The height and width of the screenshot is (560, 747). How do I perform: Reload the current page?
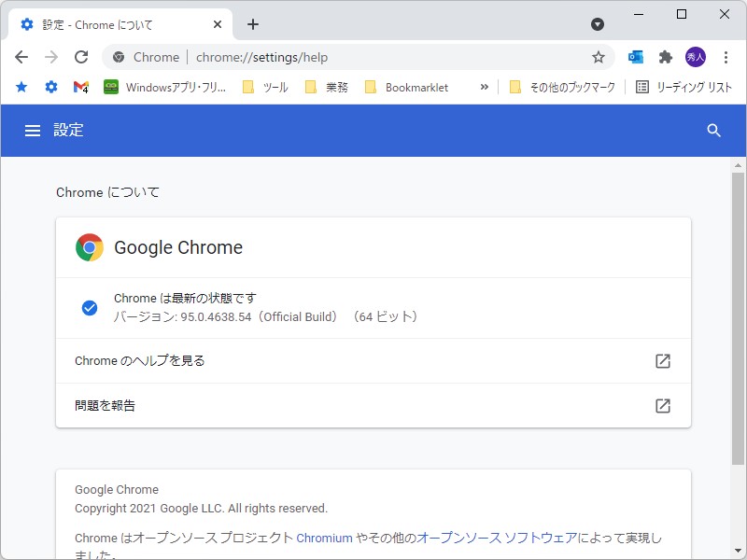81,57
